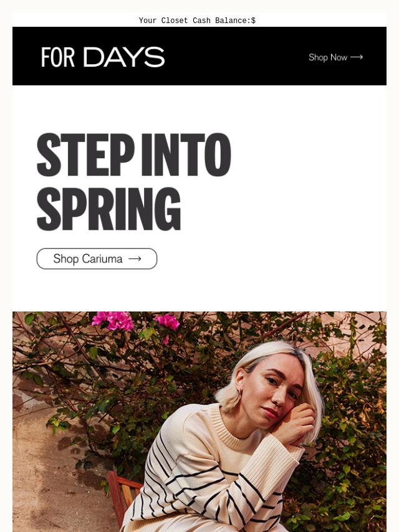399x532 pixels.
Task: Open the Shop Cariuma button
Action: click(97, 259)
